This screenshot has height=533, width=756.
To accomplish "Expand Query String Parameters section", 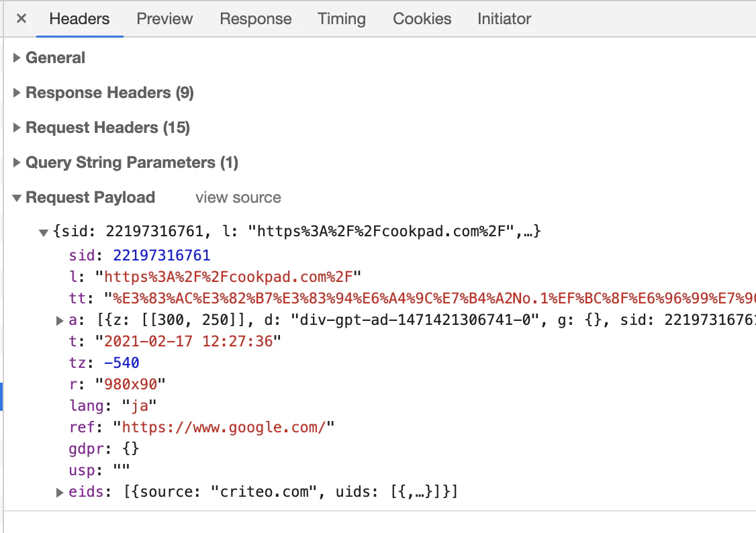I will (x=17, y=162).
